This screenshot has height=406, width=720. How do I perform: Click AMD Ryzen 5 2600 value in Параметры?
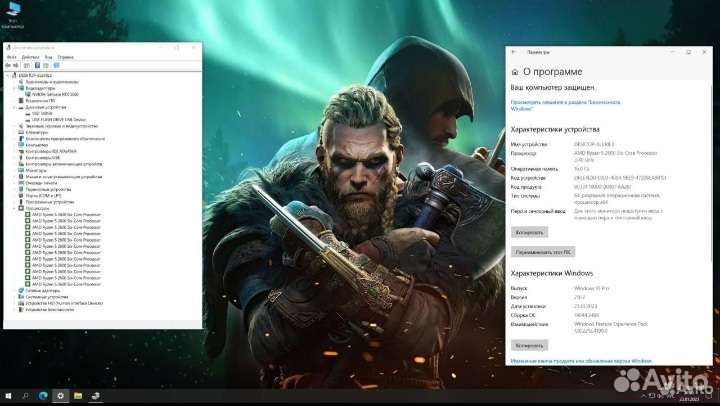coord(616,157)
